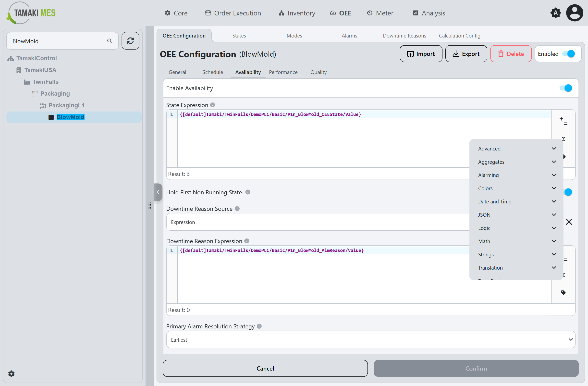Expand the Colors function category

coord(517,188)
